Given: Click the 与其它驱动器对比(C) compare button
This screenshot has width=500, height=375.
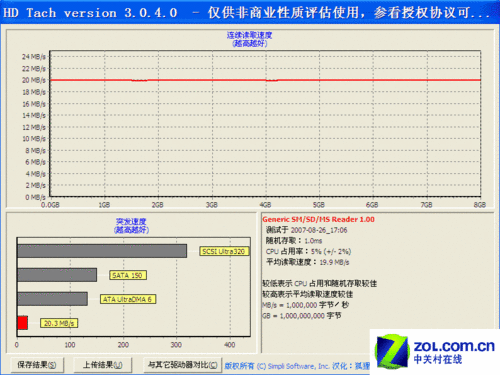Looking at the screenshot, I should click(182, 365).
